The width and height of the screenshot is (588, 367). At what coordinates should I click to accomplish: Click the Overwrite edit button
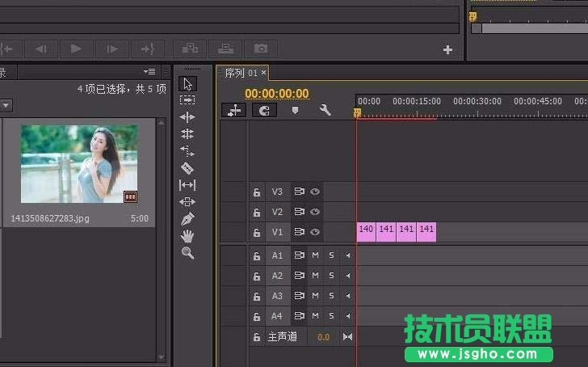tap(226, 49)
